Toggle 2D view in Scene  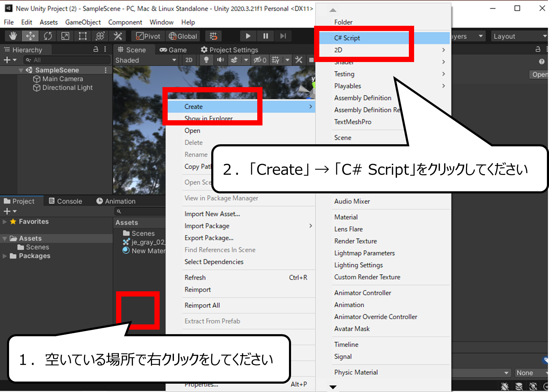(x=189, y=60)
